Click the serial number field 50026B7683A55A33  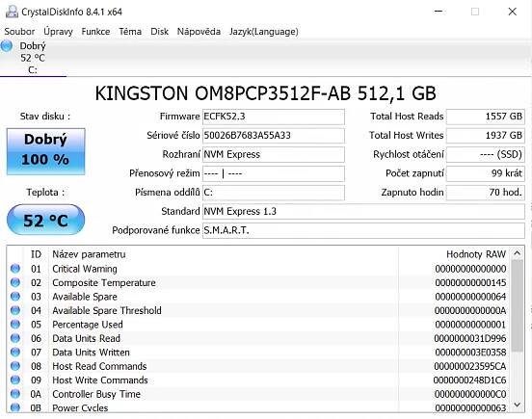pos(274,136)
